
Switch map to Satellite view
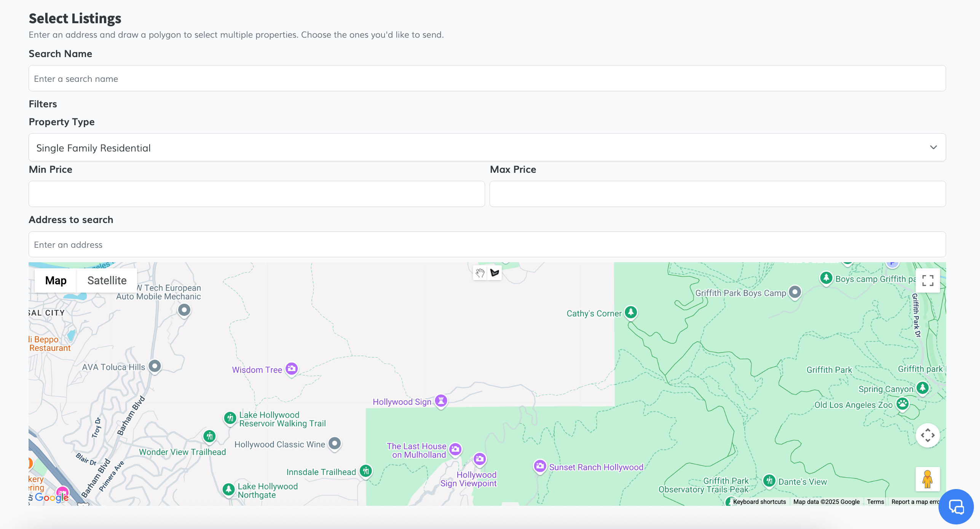(107, 280)
